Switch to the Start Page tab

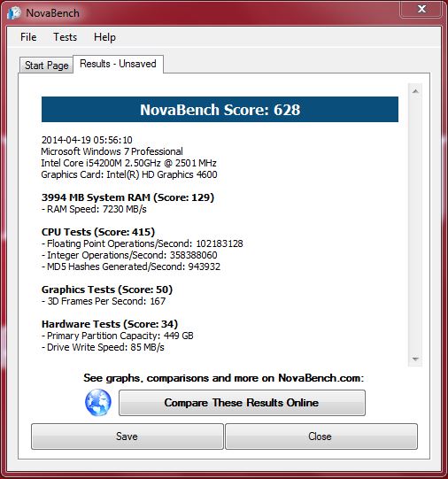click(46, 65)
